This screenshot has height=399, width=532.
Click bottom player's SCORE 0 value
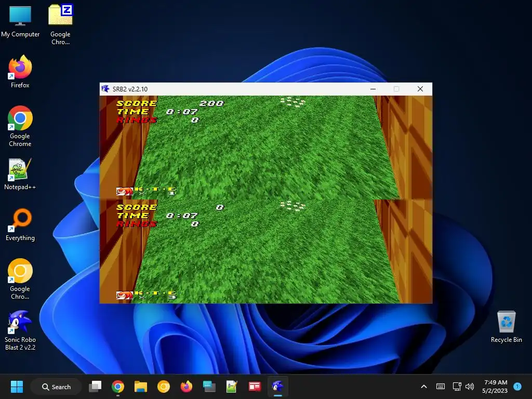tap(220, 207)
